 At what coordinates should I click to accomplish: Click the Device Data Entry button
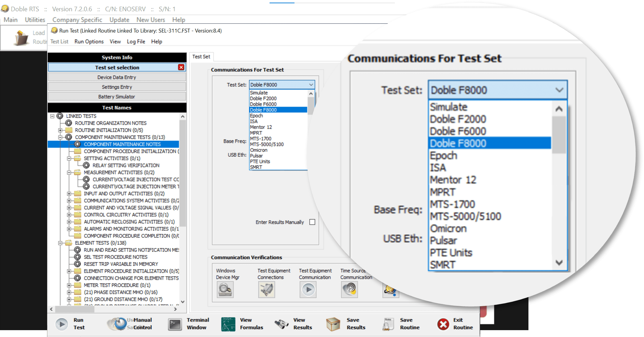(117, 77)
